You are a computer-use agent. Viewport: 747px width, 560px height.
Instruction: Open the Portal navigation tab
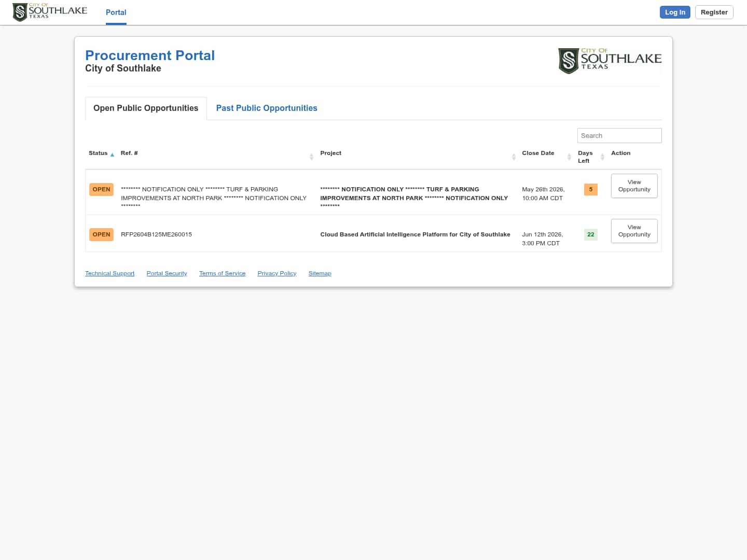pyautogui.click(x=116, y=12)
